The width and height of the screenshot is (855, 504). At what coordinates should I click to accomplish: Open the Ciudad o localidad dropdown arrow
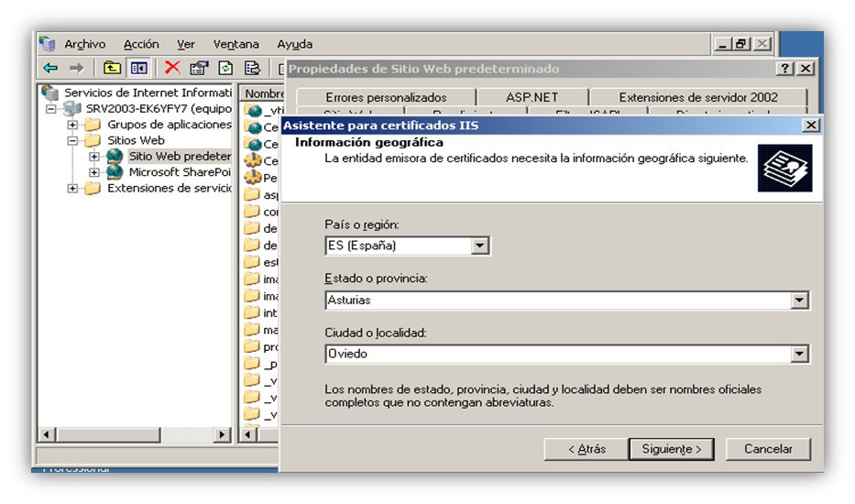(x=799, y=354)
